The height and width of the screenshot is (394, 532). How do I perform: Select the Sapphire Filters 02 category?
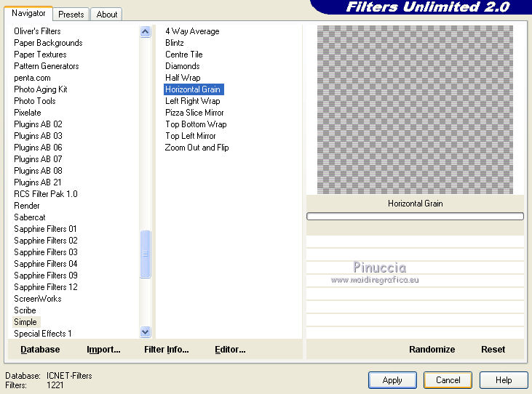pyautogui.click(x=45, y=241)
